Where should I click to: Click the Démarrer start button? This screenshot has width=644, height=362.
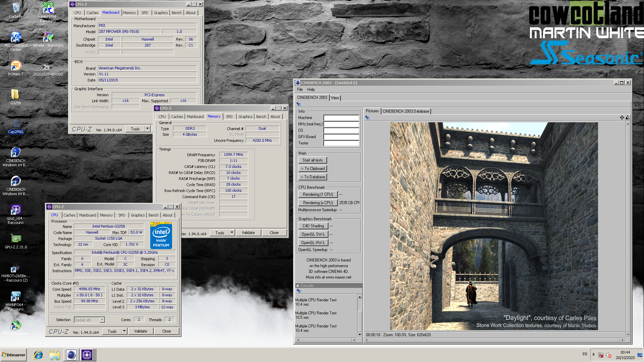14,355
